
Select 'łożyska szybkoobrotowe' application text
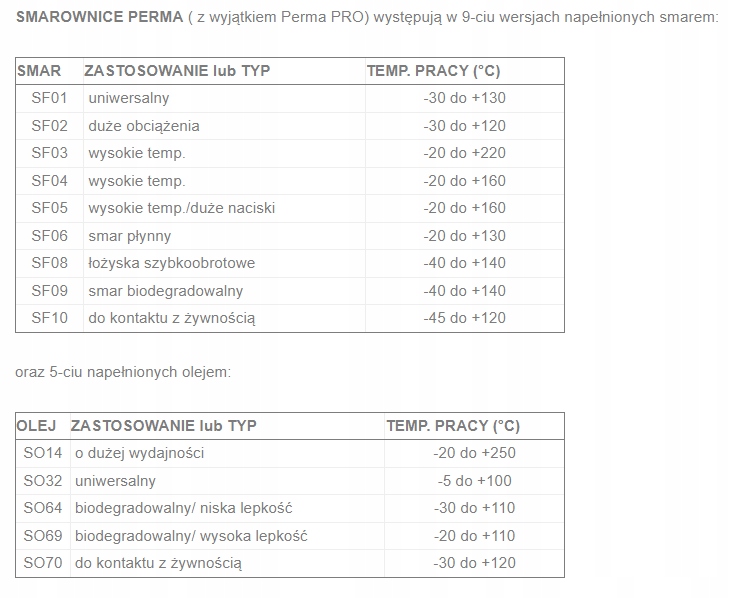tap(171, 263)
